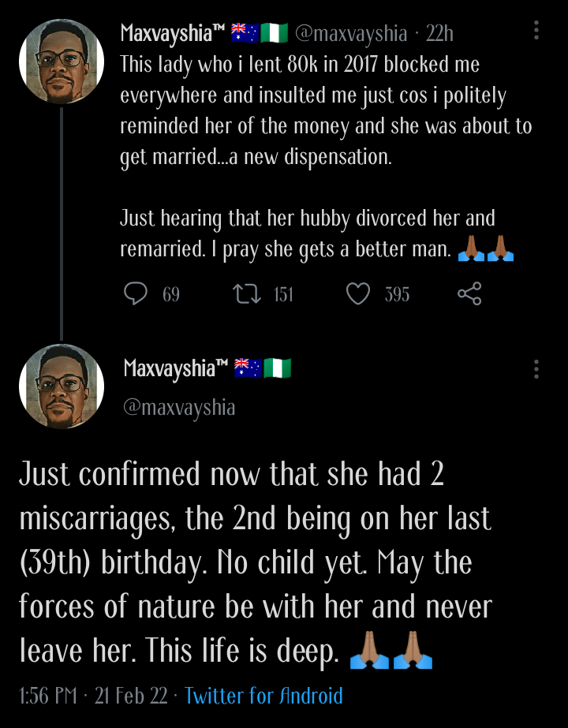The width and height of the screenshot is (568, 728).
Task: Open the three-dot menu on the top tweet
Action: pyautogui.click(x=535, y=29)
